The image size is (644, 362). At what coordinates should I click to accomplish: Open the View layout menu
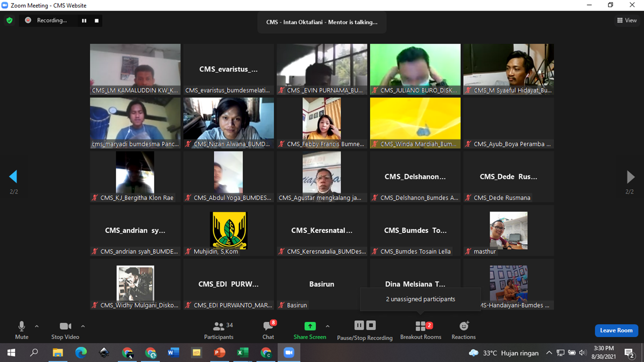tap(627, 21)
